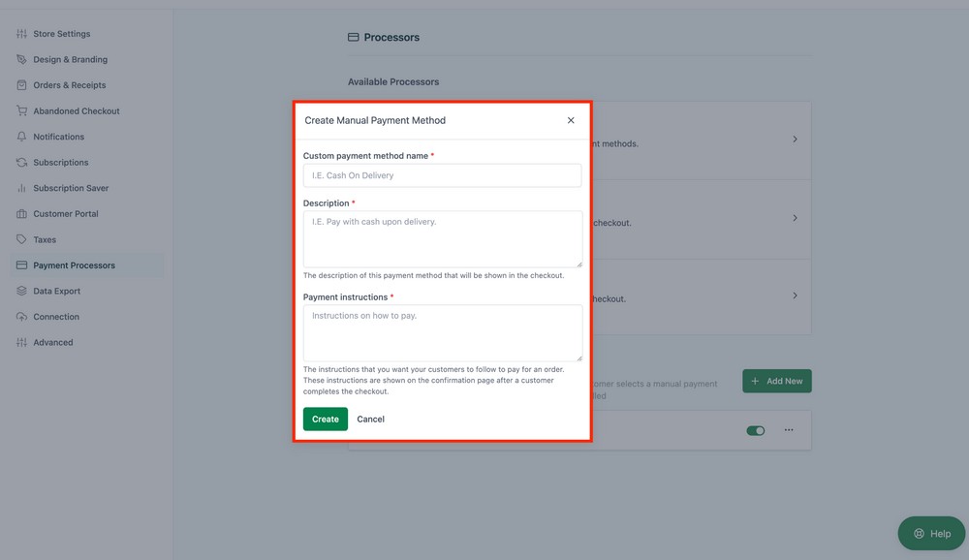The width and height of the screenshot is (969, 560).
Task: Expand the first available processor row chevron
Action: click(x=795, y=140)
